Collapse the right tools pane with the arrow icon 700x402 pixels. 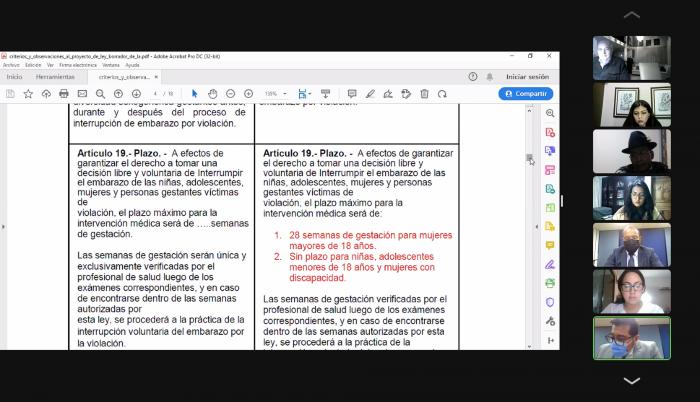(x=550, y=340)
